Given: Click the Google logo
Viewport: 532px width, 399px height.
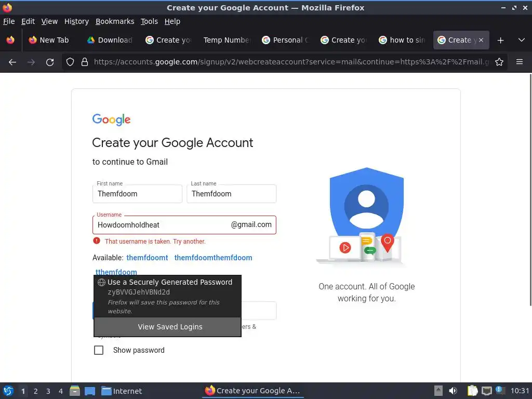Looking at the screenshot, I should [x=111, y=120].
